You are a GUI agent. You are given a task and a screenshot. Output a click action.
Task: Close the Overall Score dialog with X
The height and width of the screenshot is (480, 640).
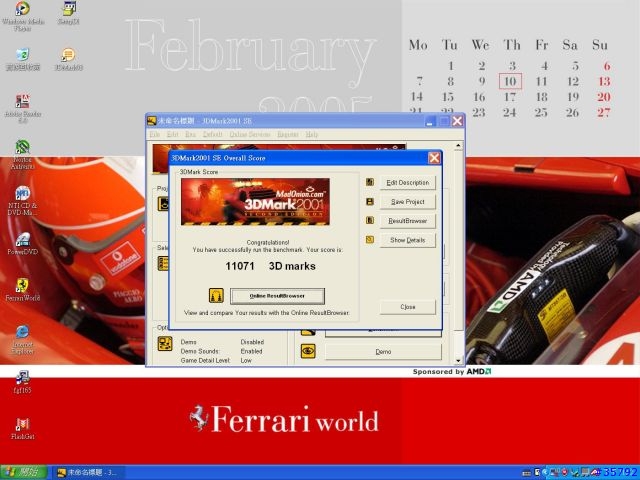[x=434, y=158]
